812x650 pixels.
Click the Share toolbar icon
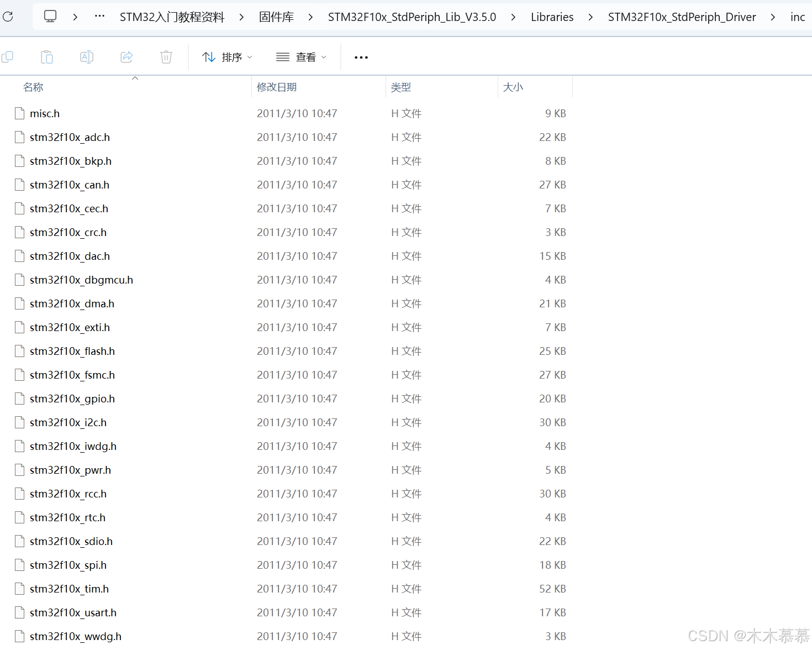126,57
